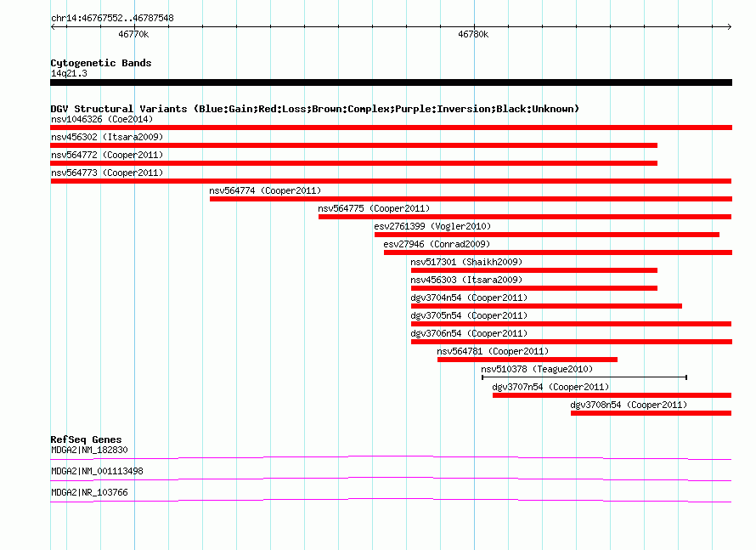Click the 14q21.3 band label
Viewport: 756px width, 550px height.
tap(69, 73)
